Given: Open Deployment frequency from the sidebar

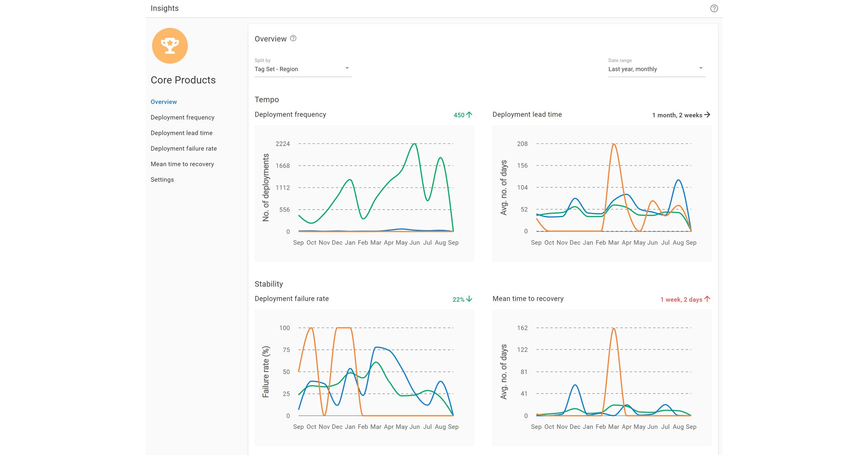Looking at the screenshot, I should [x=182, y=117].
